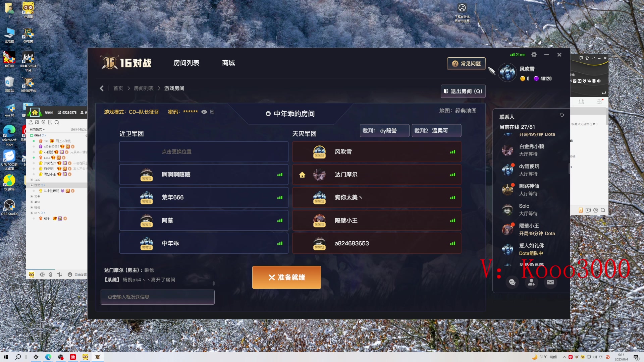This screenshot has height=362, width=644.
Task: Open the 自由模式 dropdown in YY
Action: pyautogui.click(x=37, y=129)
